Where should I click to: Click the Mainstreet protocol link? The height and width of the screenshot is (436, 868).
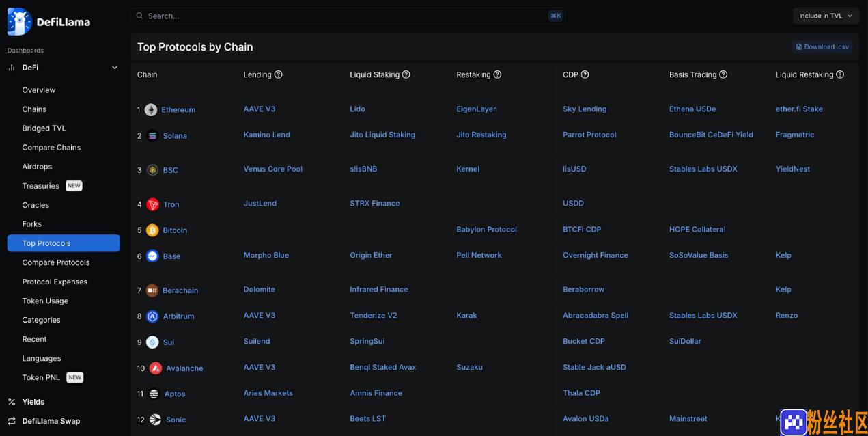coord(688,419)
